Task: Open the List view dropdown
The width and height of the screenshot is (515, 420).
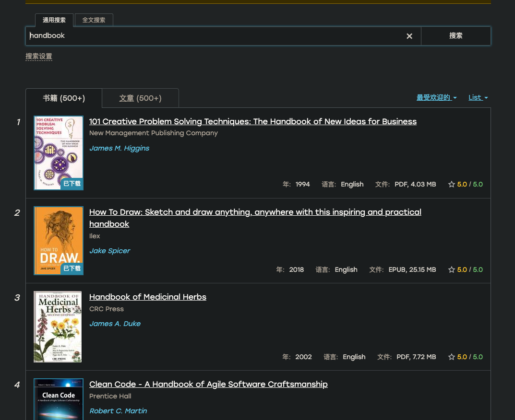Action: pos(478,97)
